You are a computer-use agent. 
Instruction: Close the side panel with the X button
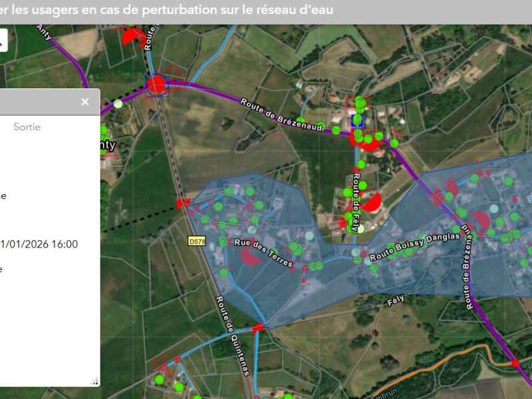[x=84, y=102]
